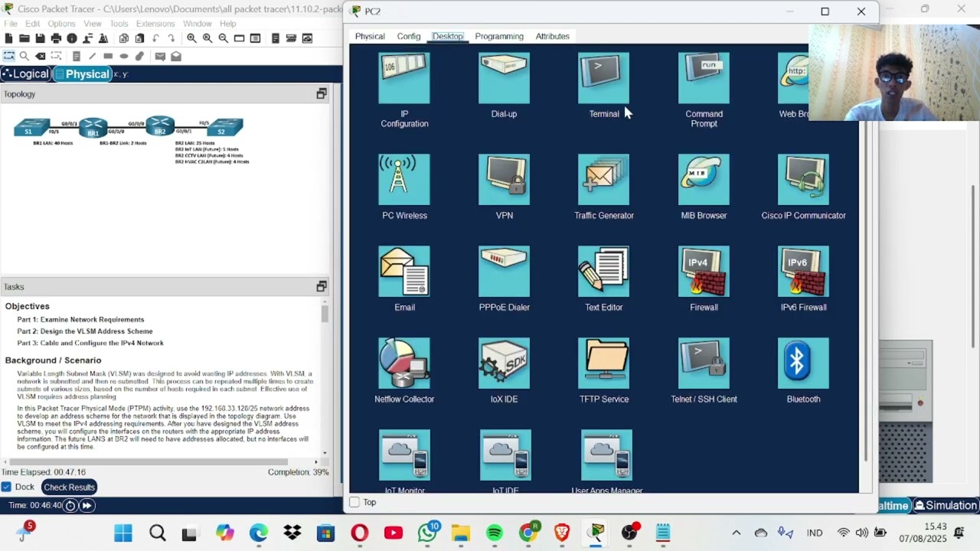Image resolution: width=980 pixels, height=551 pixels.
Task: Open the PC Wireless app
Action: click(x=404, y=180)
